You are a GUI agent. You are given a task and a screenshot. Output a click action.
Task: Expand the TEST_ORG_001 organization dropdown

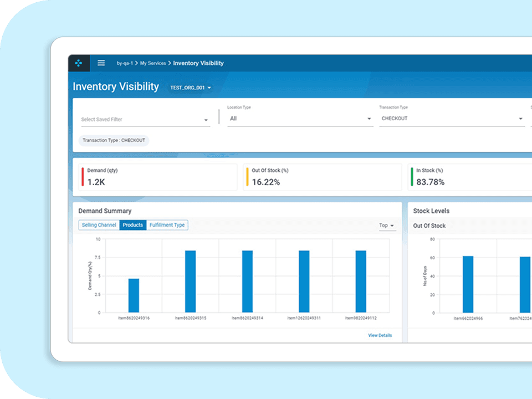(191, 88)
